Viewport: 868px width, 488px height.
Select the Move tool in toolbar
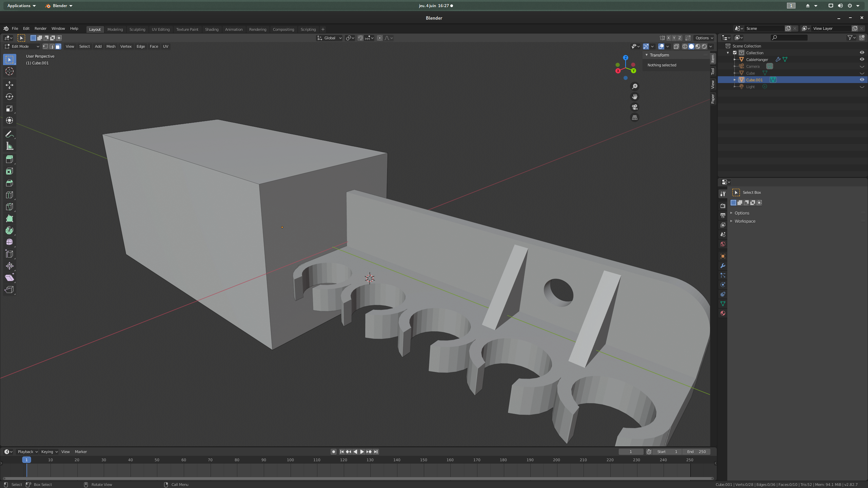click(x=9, y=85)
